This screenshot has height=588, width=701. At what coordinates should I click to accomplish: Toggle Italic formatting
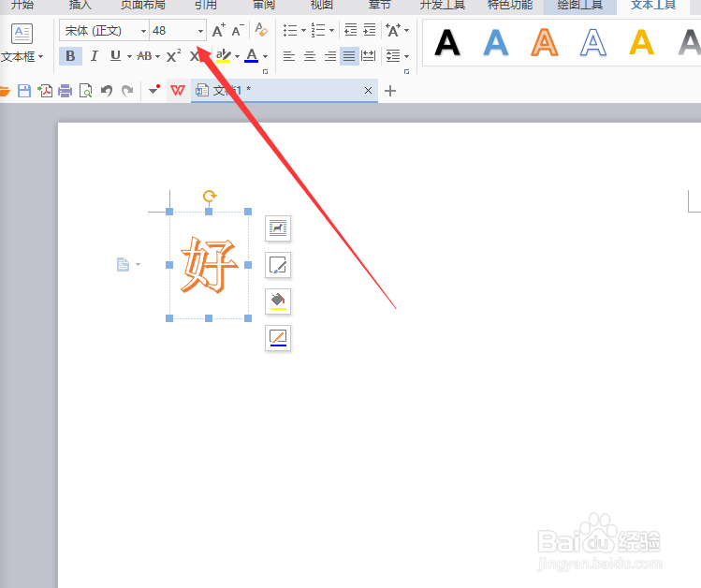94,56
